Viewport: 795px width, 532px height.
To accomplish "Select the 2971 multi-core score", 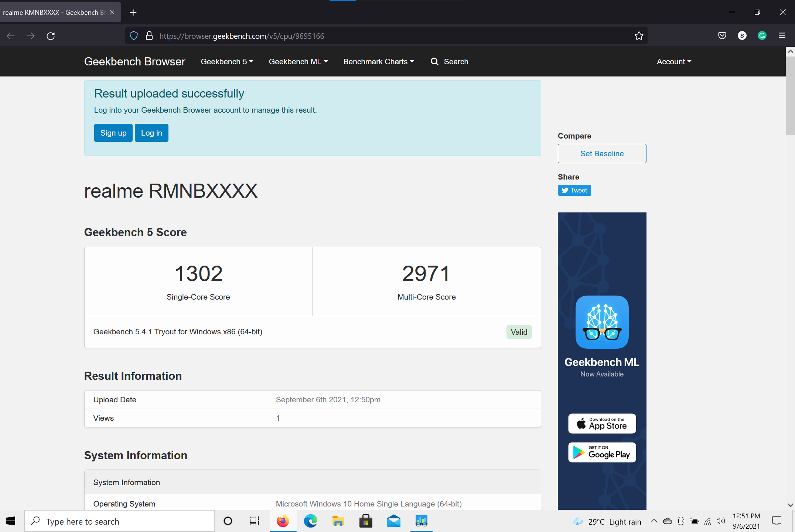I will (426, 274).
